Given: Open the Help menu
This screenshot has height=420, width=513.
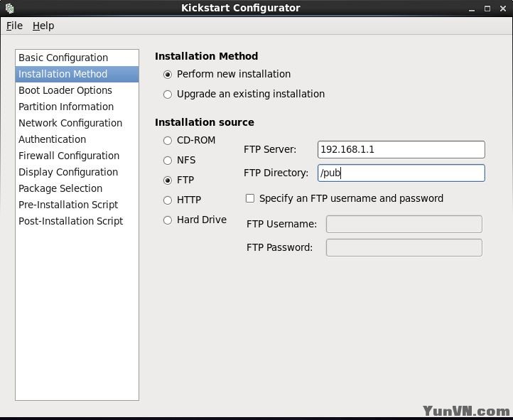Looking at the screenshot, I should [x=43, y=26].
